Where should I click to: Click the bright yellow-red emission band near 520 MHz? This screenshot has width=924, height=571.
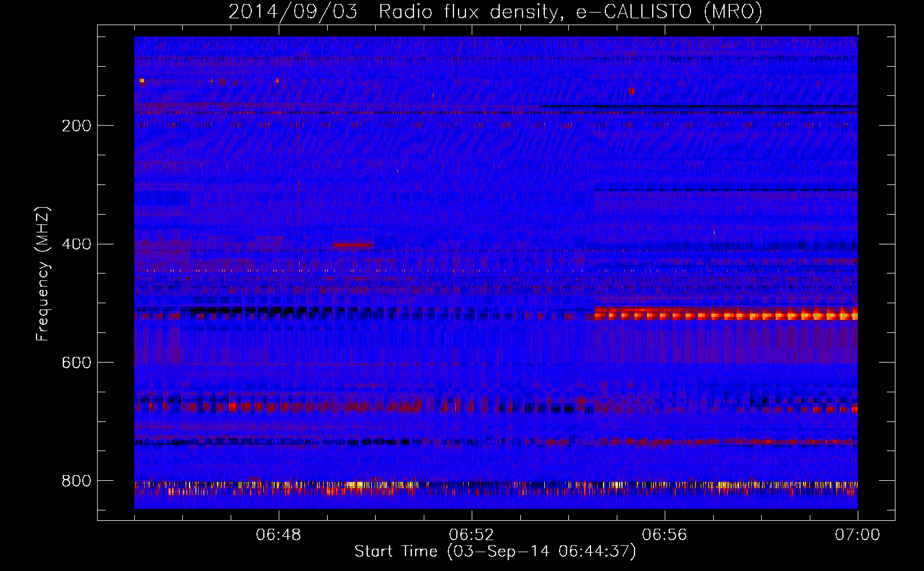[726, 314]
